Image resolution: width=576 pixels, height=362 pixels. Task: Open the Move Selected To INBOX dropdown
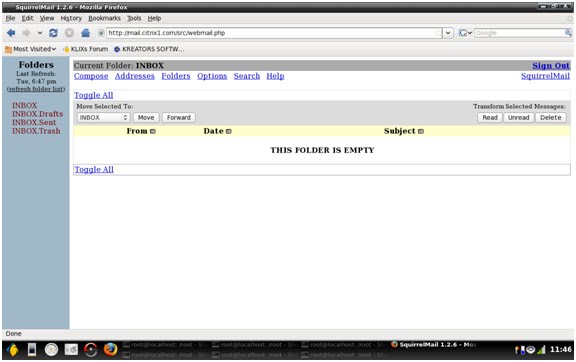tap(103, 118)
